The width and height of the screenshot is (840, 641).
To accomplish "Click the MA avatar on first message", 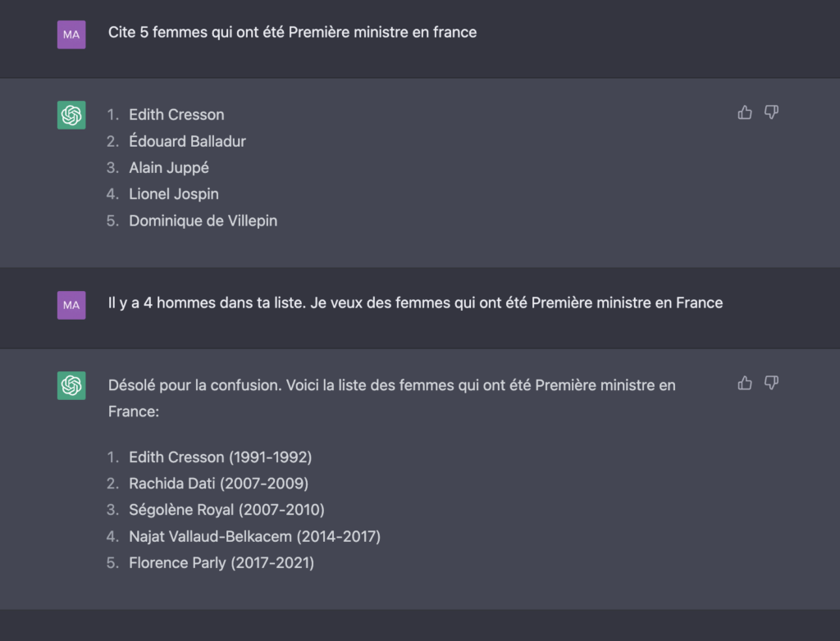I will [71, 34].
